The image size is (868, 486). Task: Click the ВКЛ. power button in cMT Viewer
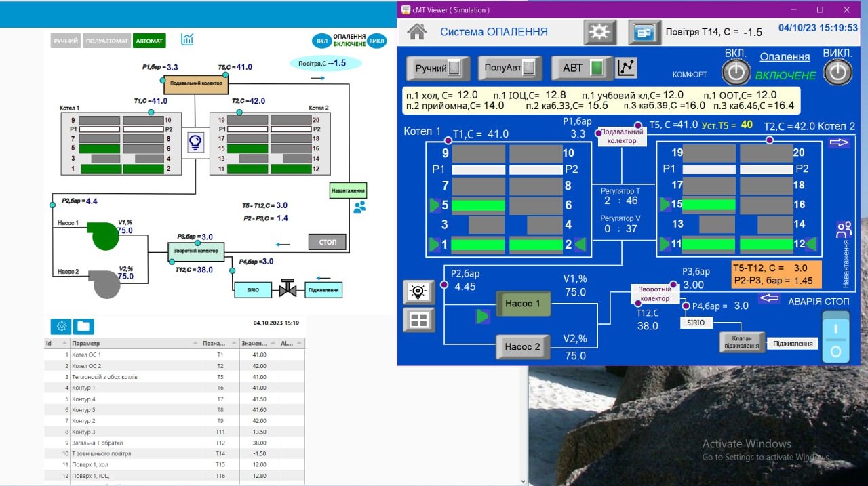click(736, 72)
